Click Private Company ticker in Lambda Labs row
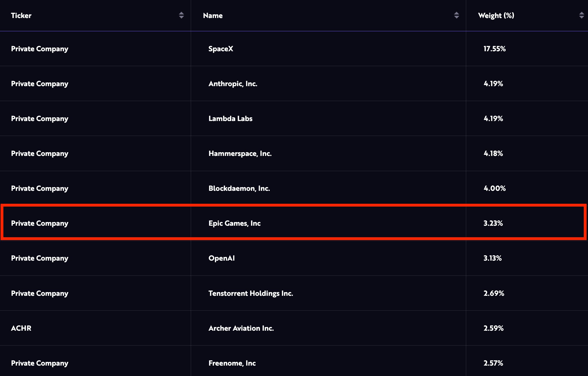588x376 pixels. pyautogui.click(x=40, y=119)
